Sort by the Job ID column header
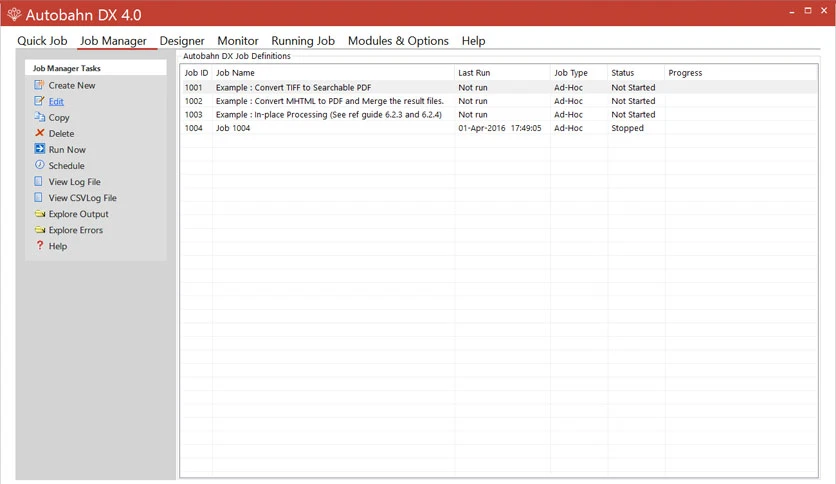 [x=196, y=72]
